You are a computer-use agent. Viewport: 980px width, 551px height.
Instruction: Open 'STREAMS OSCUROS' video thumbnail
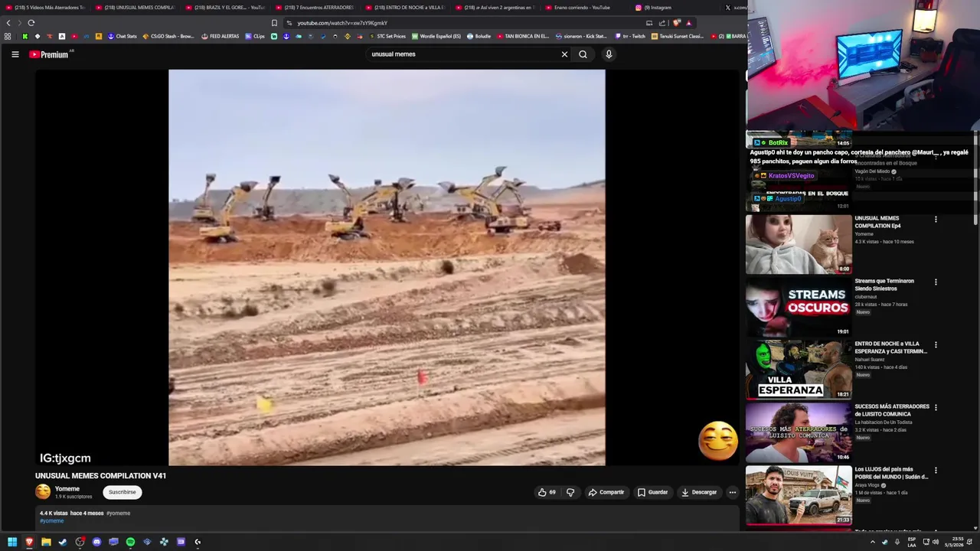point(799,307)
